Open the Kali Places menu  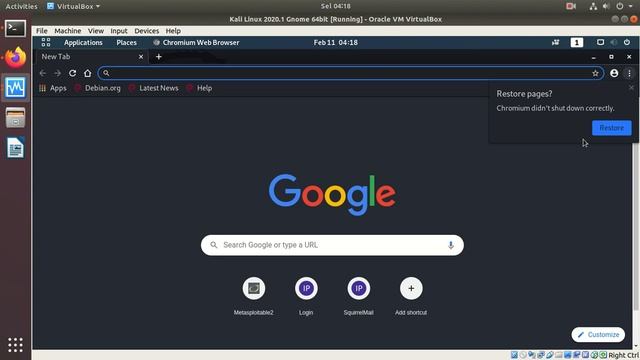point(126,42)
